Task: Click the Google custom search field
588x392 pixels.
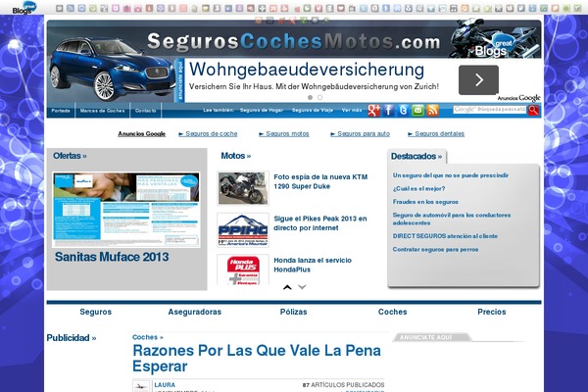Action: click(490, 110)
